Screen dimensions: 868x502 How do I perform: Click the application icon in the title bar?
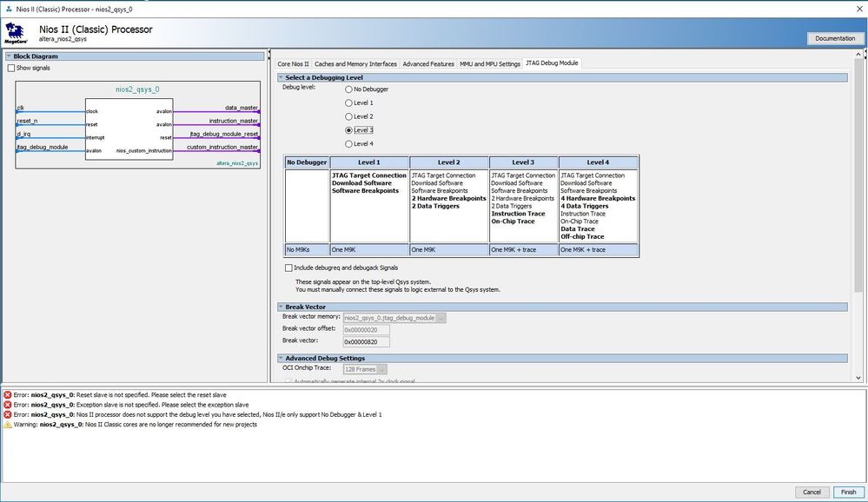tap(8, 7)
